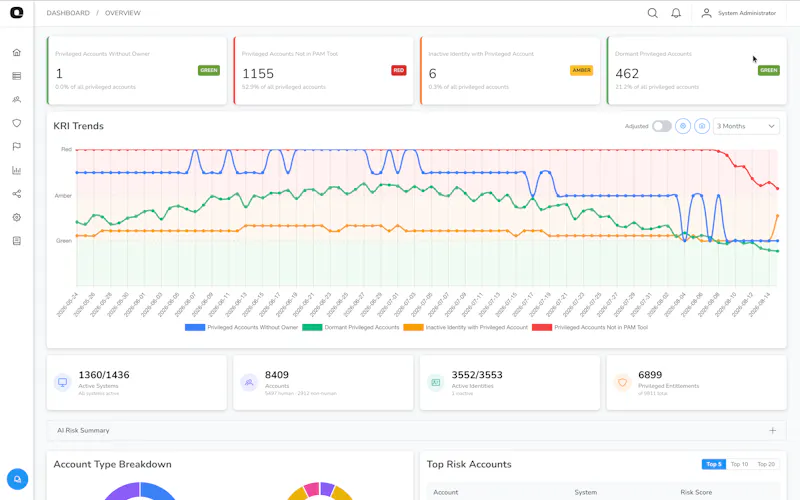Click the Account Type Breakdown heading
Viewport: 800px width, 500px height.
coord(113,464)
